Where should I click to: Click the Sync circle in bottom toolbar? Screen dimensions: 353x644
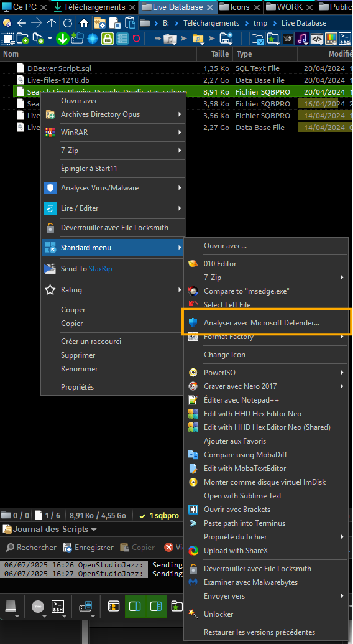pos(38,606)
